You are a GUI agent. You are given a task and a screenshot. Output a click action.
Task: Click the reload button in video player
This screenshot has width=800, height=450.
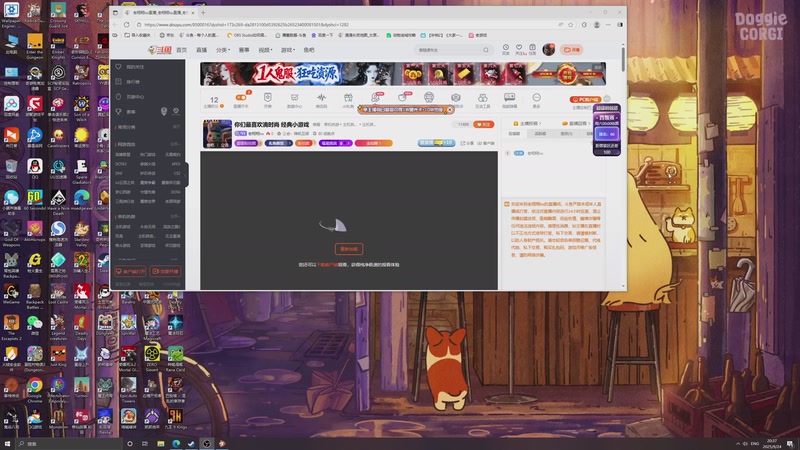tap(349, 249)
